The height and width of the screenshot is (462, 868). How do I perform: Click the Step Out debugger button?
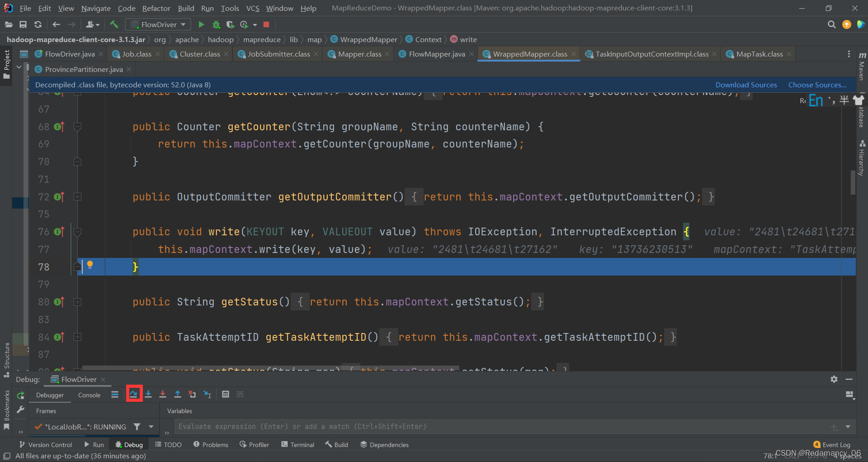coord(178,394)
